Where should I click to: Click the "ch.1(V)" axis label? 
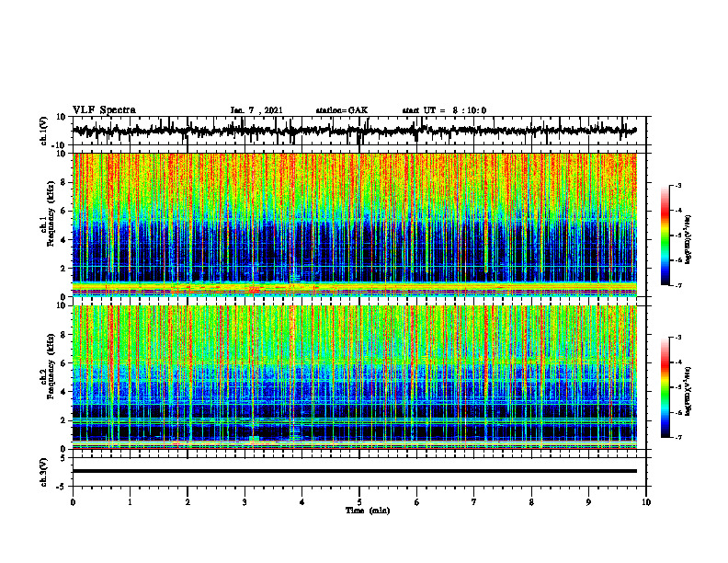pyautogui.click(x=44, y=131)
